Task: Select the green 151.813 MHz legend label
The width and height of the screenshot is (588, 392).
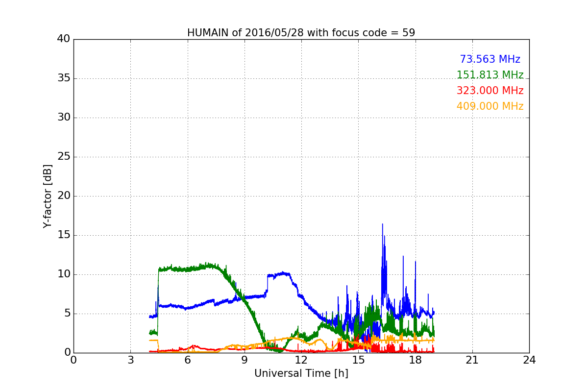Action: (490, 75)
